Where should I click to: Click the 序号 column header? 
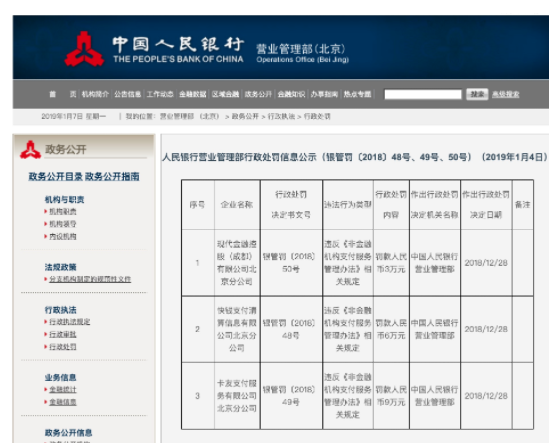click(197, 205)
